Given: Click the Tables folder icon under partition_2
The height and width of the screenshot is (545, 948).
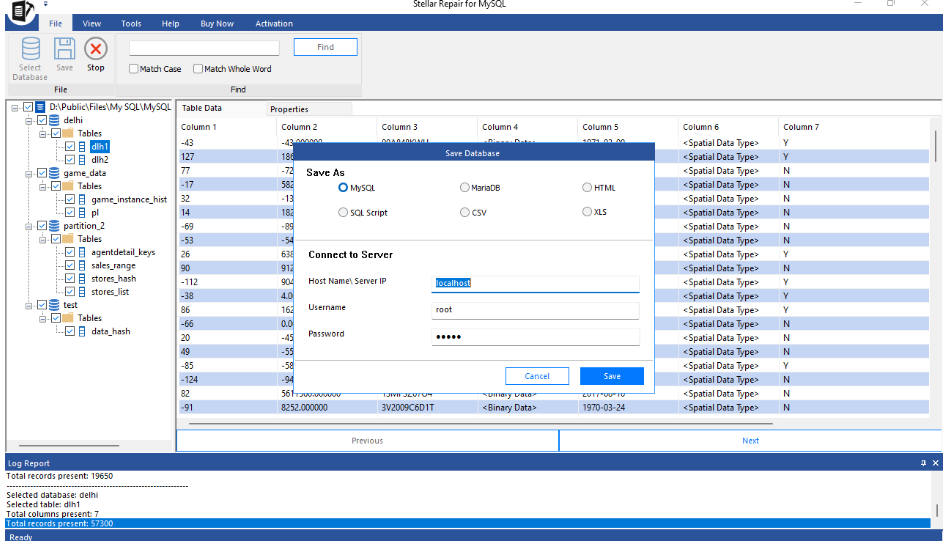Looking at the screenshot, I should (x=68, y=239).
